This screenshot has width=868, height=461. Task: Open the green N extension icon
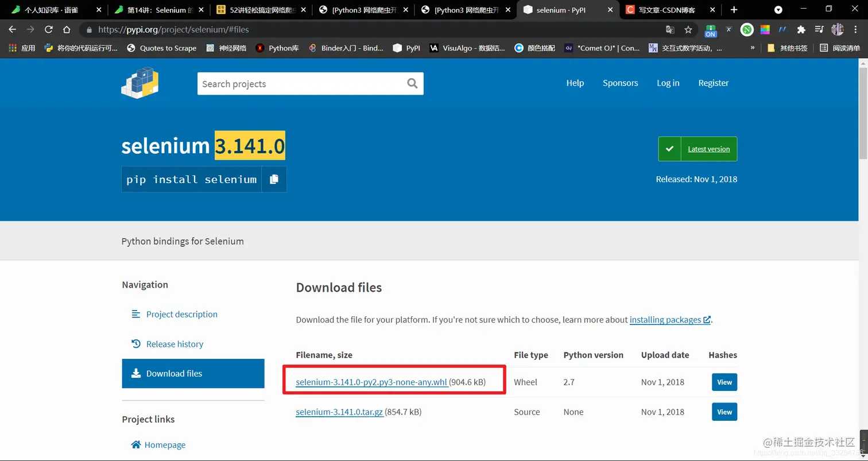tap(747, 30)
